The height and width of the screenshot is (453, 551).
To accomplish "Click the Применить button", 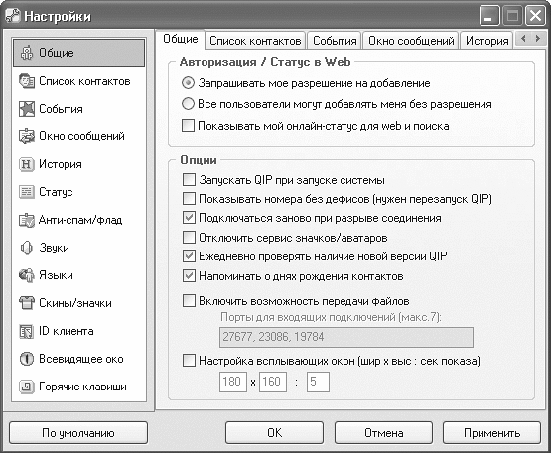I will tap(492, 433).
